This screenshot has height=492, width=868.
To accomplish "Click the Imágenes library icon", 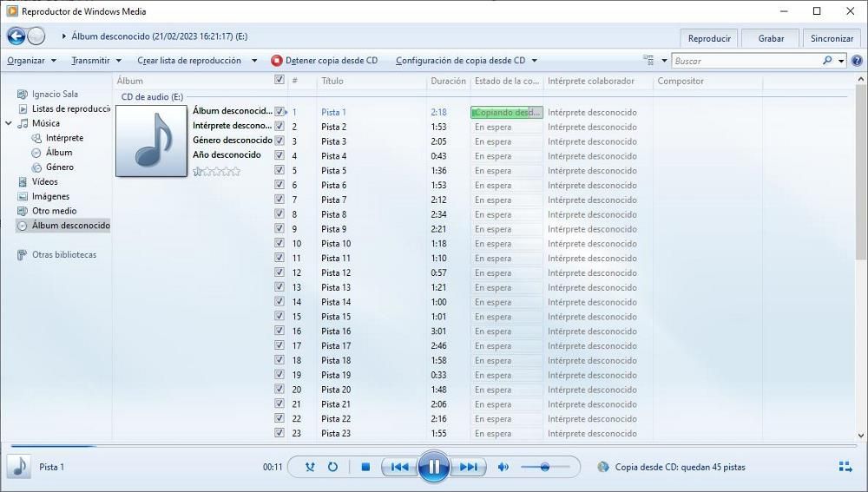I will point(23,196).
